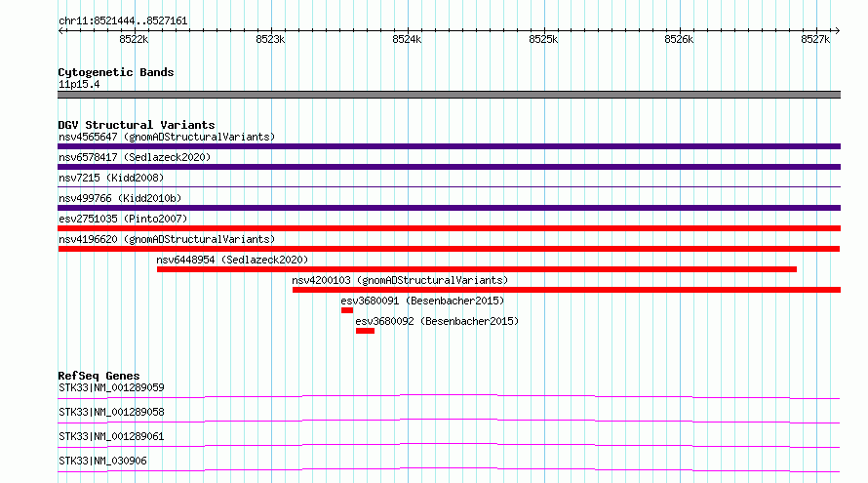Click the STK33|NM_001289061 transcript label

click(x=111, y=436)
